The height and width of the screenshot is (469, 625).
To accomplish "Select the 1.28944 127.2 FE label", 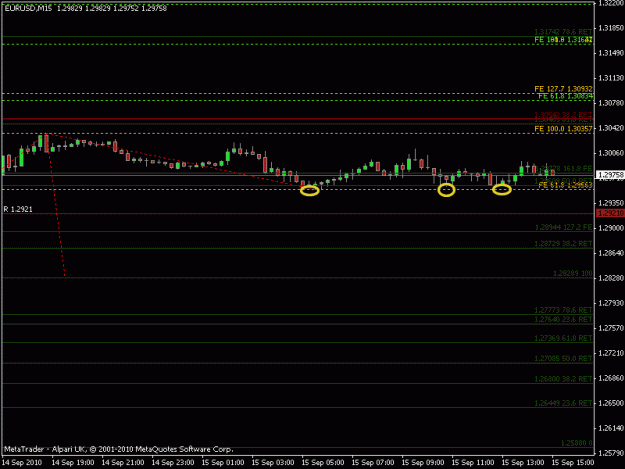I will 563,227.
